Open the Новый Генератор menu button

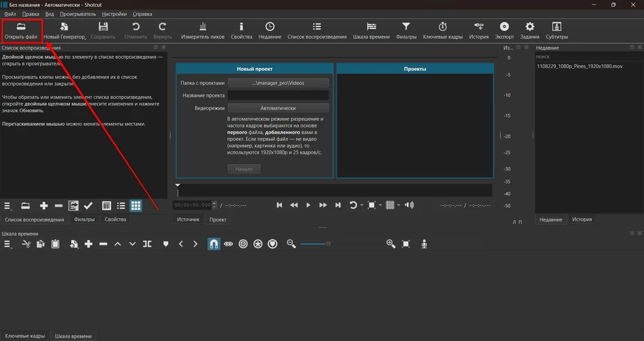[64, 31]
